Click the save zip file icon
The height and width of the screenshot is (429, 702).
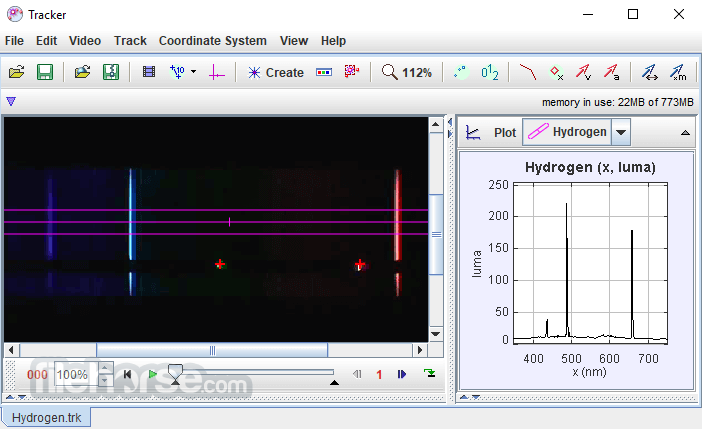click(x=111, y=72)
